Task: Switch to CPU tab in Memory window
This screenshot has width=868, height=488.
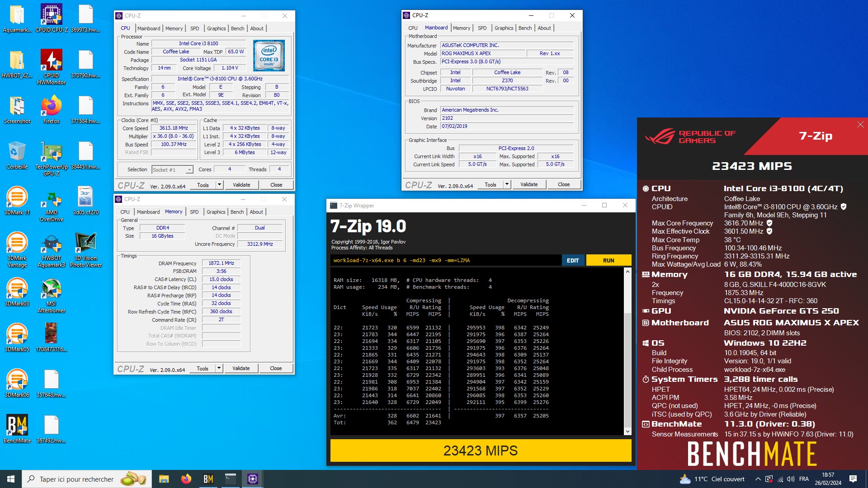Action: (x=125, y=212)
